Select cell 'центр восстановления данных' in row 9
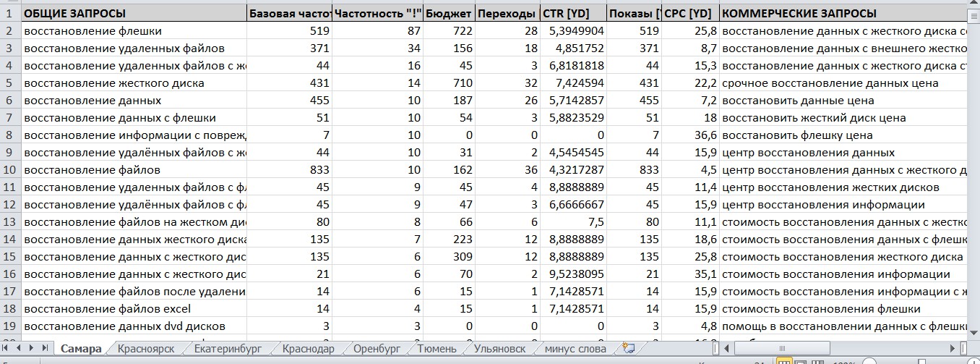980x364 pixels. coord(844,152)
